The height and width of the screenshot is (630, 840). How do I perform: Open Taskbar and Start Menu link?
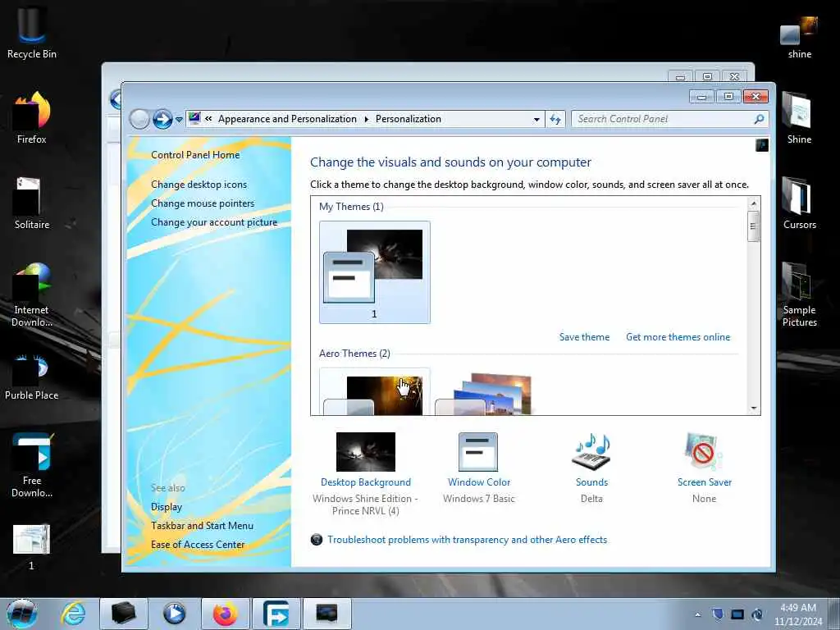click(x=202, y=526)
